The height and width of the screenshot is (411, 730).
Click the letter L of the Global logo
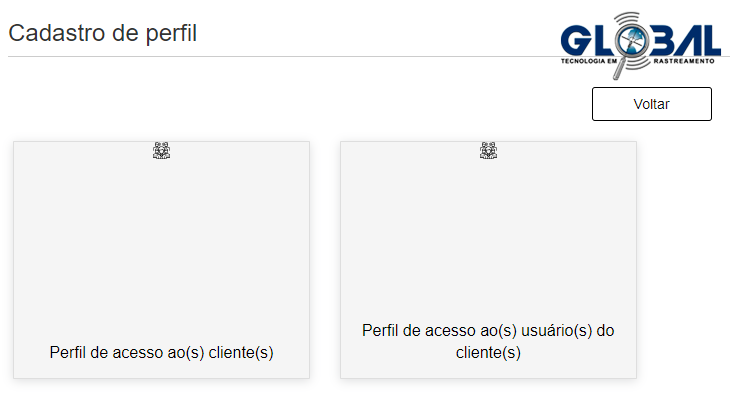(x=604, y=40)
